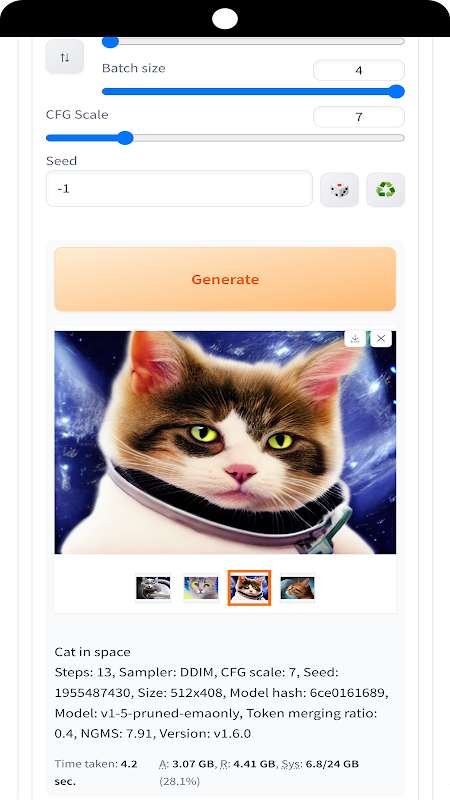Viewport: 450px width, 800px height.
Task: Click the recycle icon to reuse last seed
Action: pyautogui.click(x=386, y=190)
